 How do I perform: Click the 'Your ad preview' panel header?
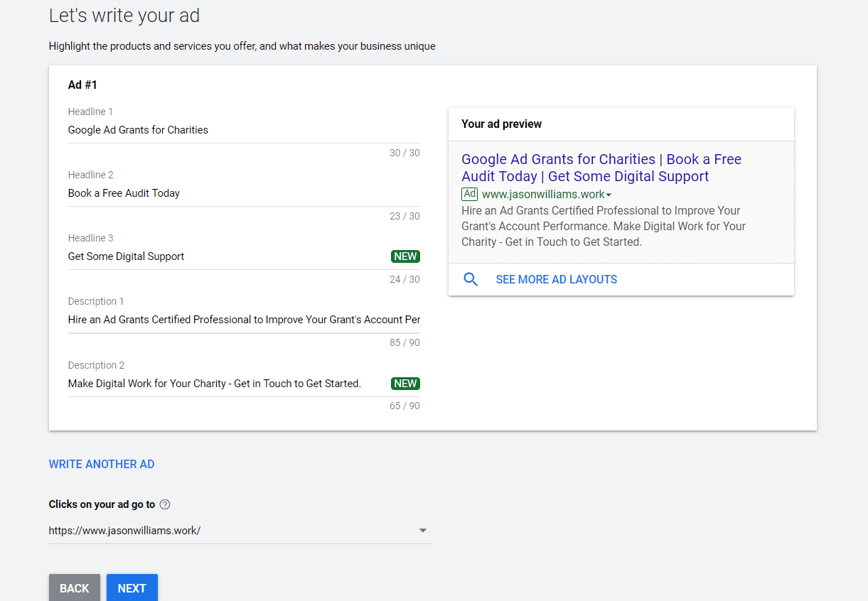click(x=501, y=124)
